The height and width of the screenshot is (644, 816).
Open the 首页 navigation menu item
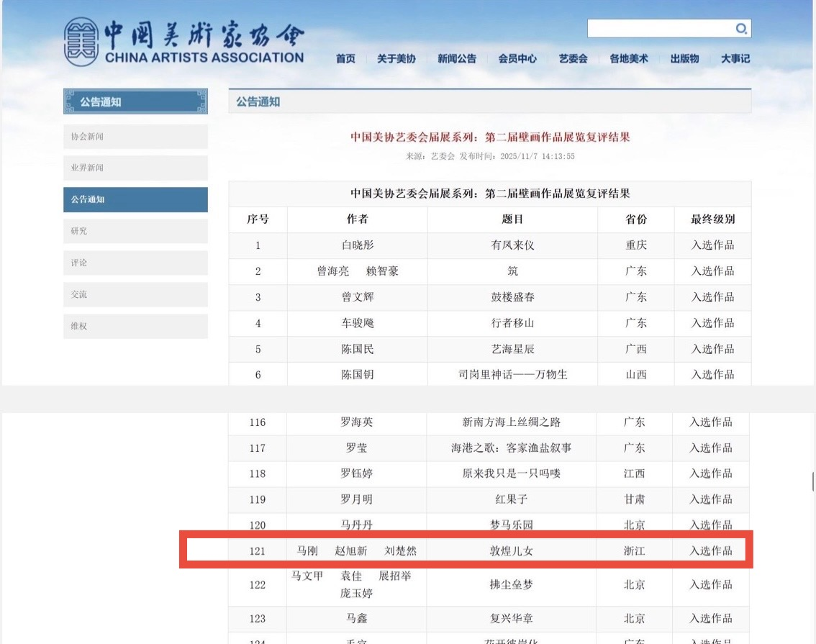point(345,59)
